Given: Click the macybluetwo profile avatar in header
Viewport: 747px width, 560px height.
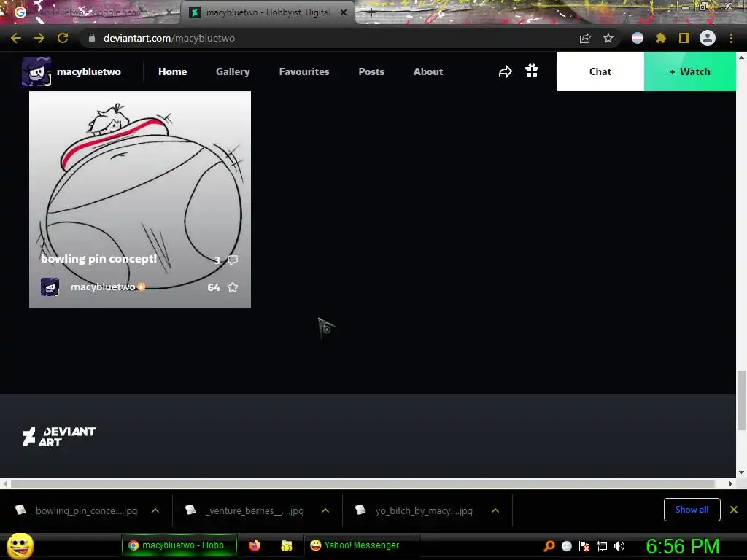Looking at the screenshot, I should tap(36, 71).
